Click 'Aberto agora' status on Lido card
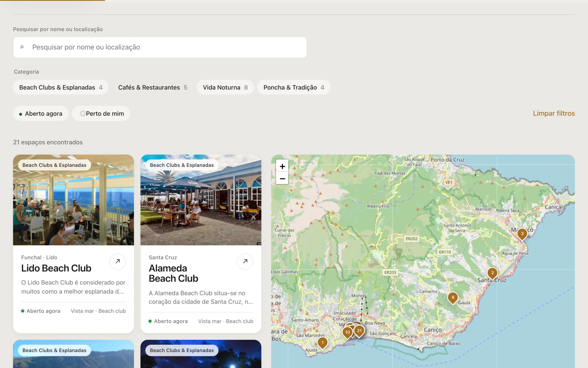Viewport: 588px width, 368px height. click(x=41, y=311)
